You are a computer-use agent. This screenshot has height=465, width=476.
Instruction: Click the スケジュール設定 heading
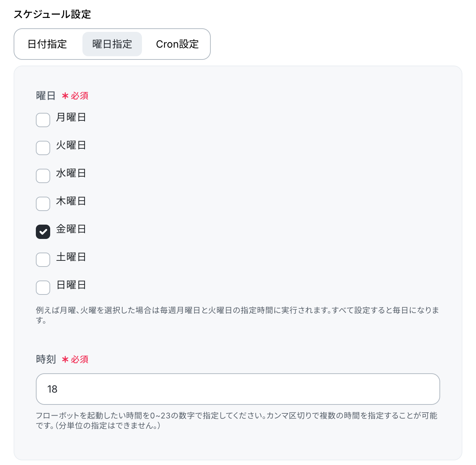tap(52, 14)
